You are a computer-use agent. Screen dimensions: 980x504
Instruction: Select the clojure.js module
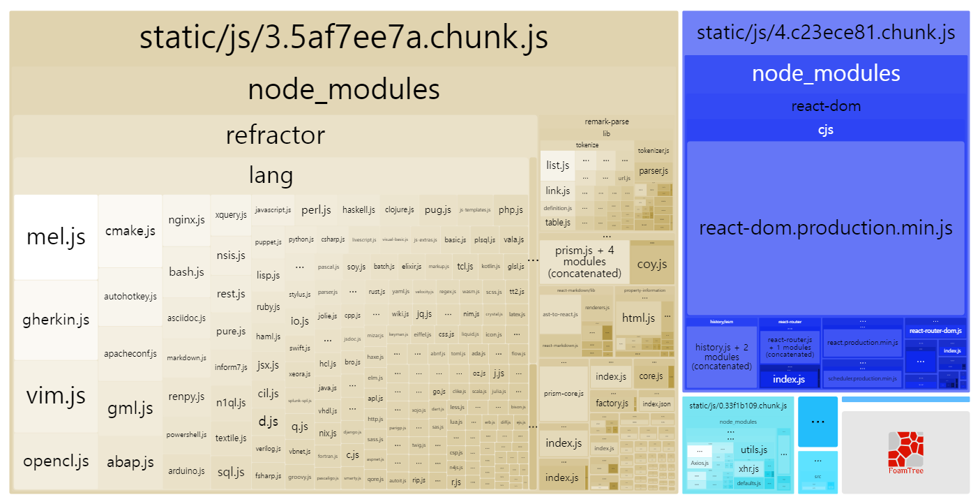point(400,209)
